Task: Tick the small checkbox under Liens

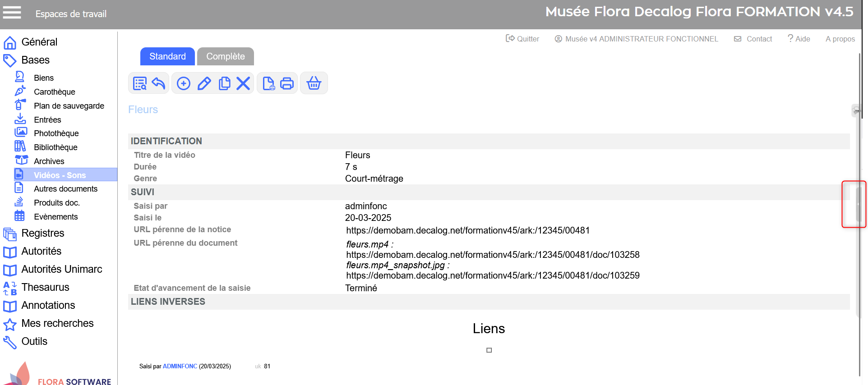Action: tap(489, 350)
